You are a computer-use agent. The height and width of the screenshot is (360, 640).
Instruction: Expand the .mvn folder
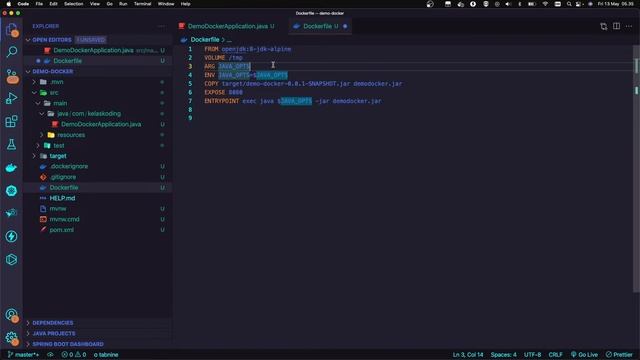(x=34, y=82)
